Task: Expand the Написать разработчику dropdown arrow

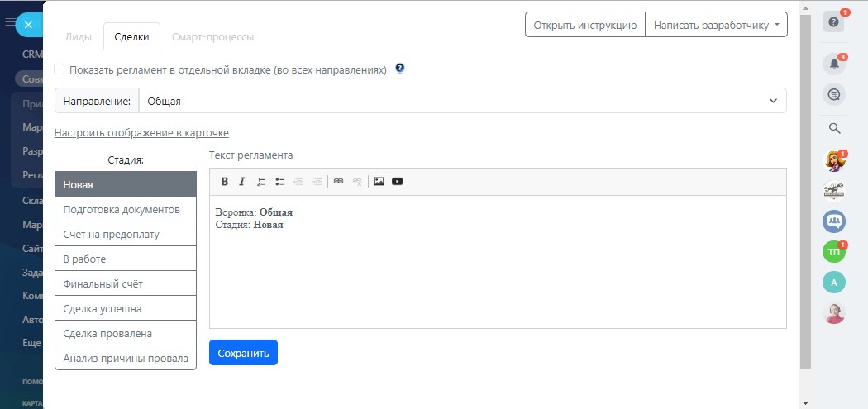Action: coord(777,25)
